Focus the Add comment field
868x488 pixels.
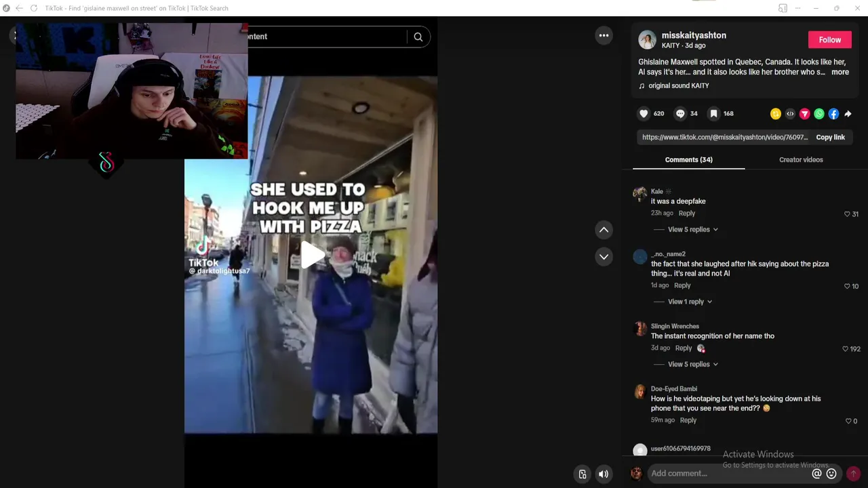pos(730,473)
